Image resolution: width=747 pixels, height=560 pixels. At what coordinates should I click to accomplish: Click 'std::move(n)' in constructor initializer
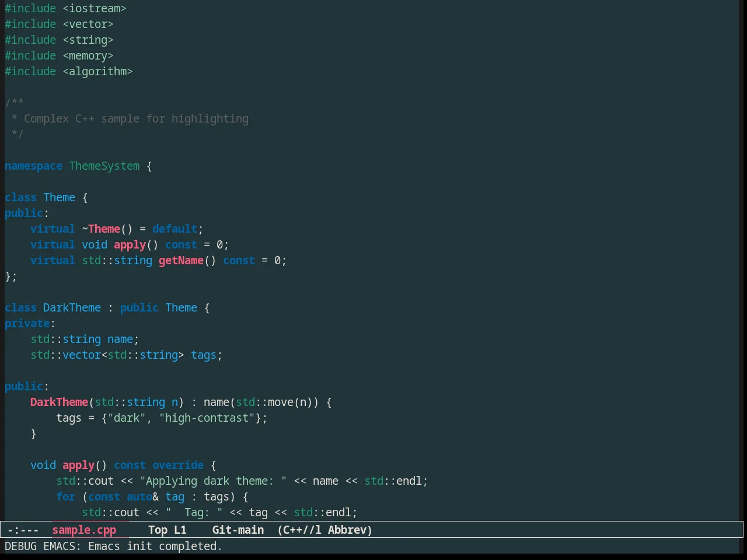274,402
